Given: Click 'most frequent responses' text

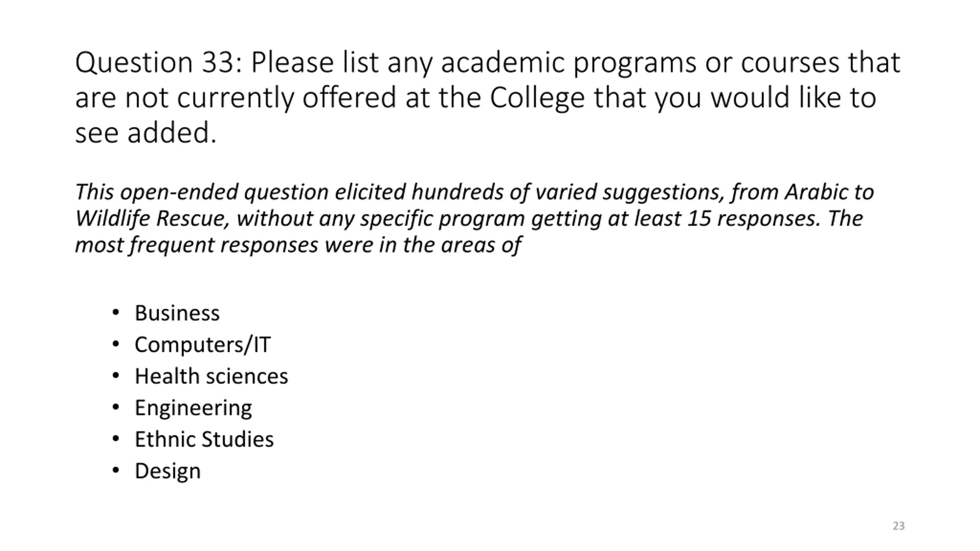Looking at the screenshot, I should tap(196, 245).
